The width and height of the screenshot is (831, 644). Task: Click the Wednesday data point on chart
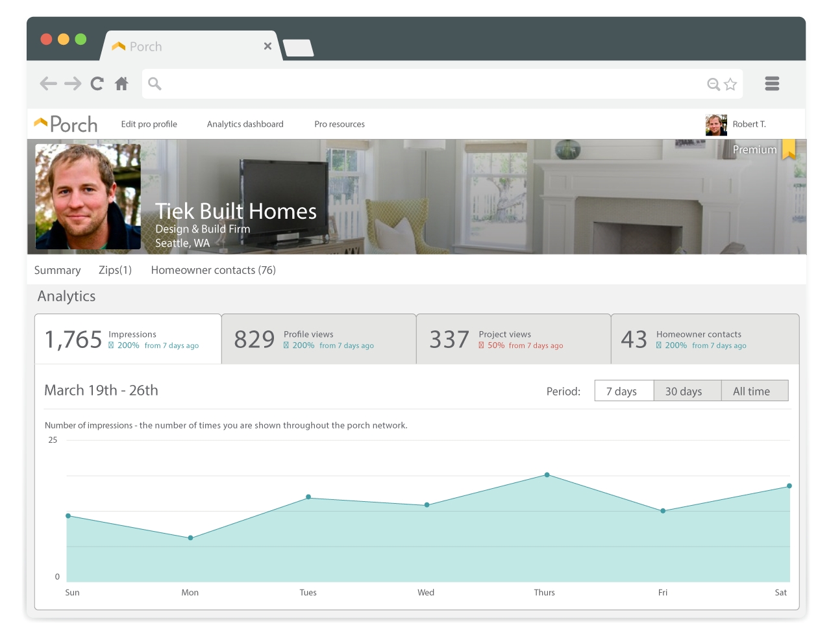tap(427, 505)
